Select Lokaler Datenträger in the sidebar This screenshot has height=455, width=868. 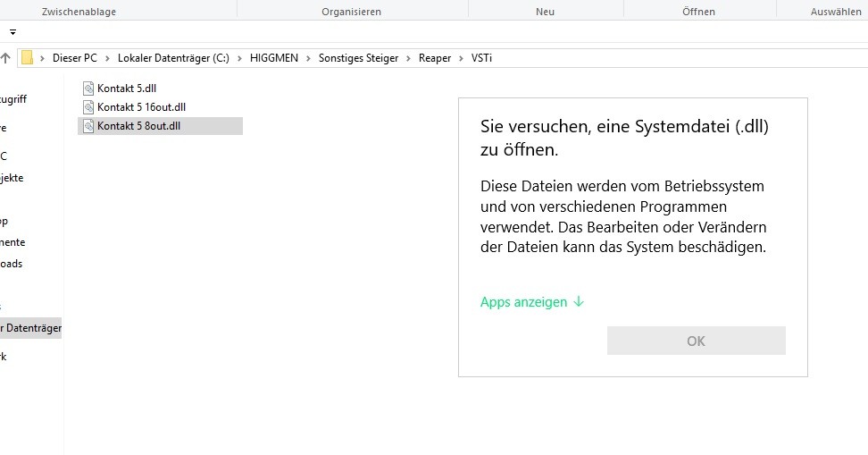click(31, 328)
